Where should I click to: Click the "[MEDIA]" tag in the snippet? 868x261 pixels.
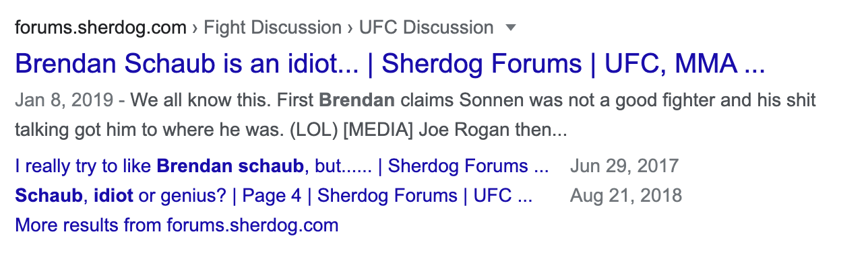377,129
